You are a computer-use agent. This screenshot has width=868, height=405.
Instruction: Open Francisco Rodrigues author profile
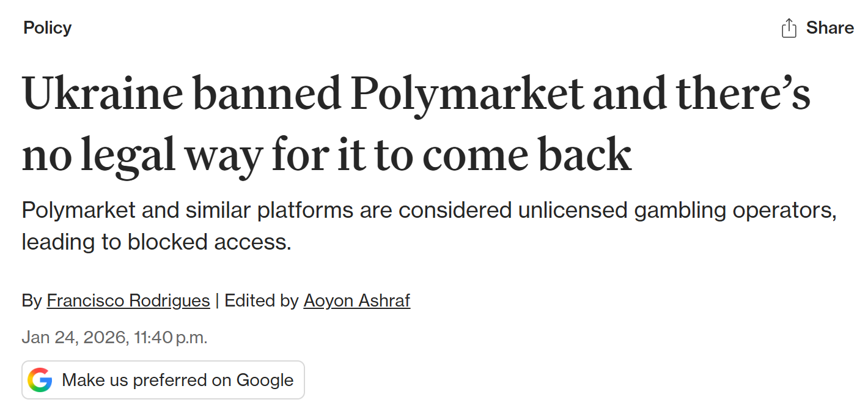pyautogui.click(x=128, y=301)
